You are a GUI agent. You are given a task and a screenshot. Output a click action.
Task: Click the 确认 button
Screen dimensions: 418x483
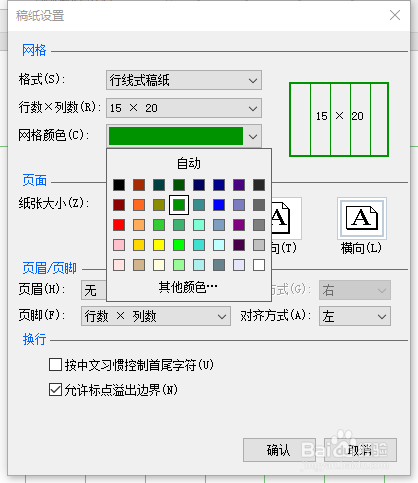279,450
